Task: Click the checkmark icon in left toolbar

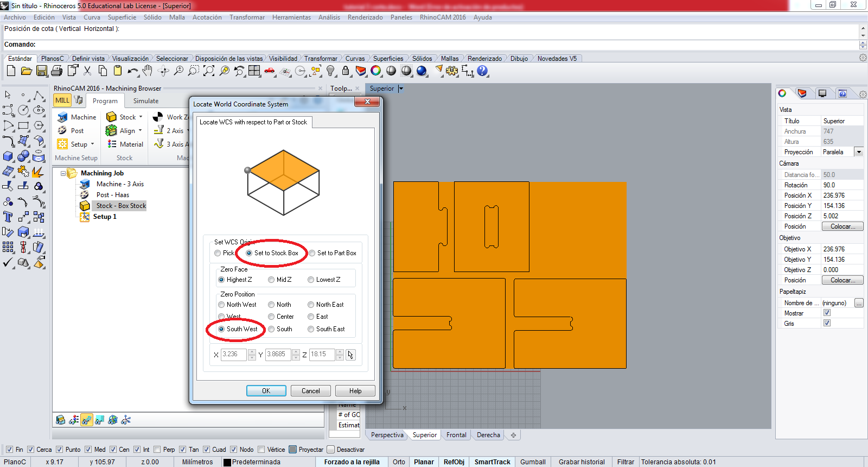Action: (x=8, y=263)
